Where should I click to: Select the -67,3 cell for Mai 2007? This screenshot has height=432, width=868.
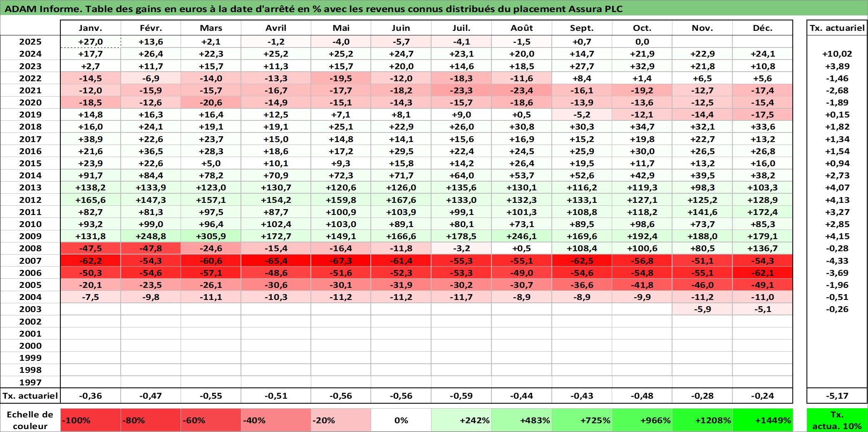[x=341, y=261]
